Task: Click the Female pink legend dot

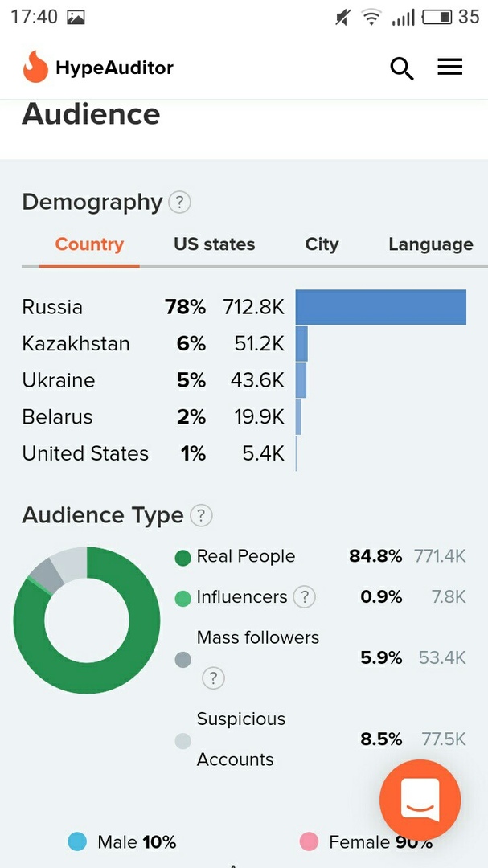Action: coord(309,842)
